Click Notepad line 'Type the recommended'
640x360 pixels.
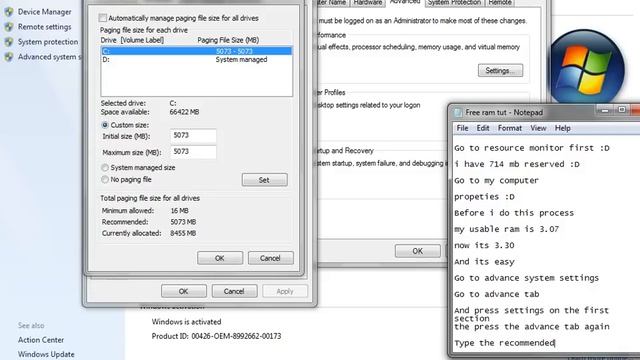tap(504, 343)
